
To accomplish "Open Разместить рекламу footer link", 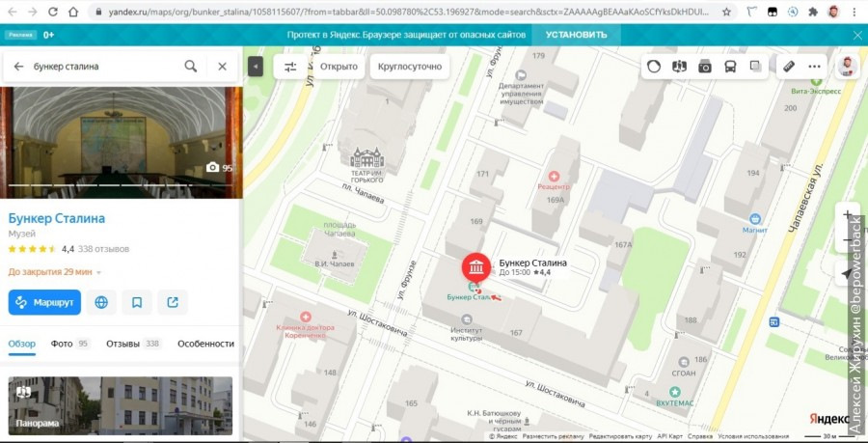I will 553,436.
